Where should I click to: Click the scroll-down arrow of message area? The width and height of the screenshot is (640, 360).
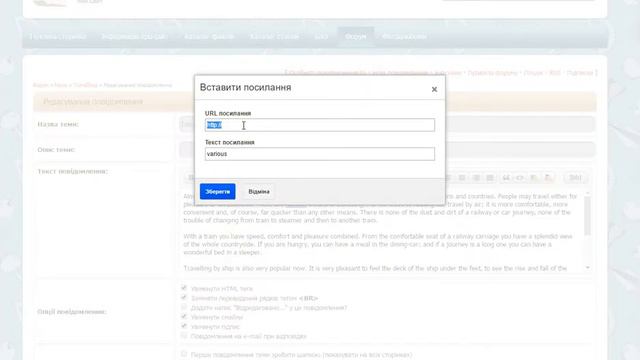tap(587, 268)
